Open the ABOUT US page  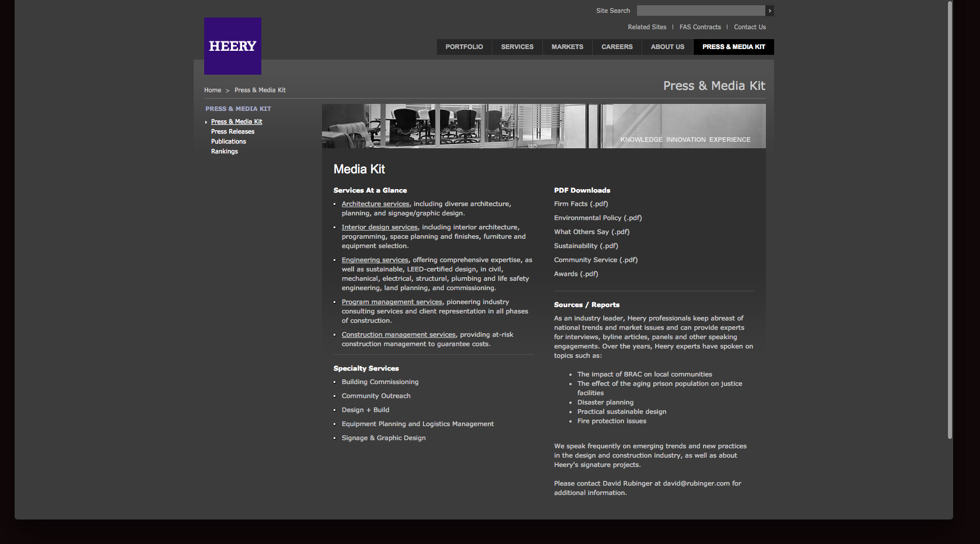[x=667, y=47]
